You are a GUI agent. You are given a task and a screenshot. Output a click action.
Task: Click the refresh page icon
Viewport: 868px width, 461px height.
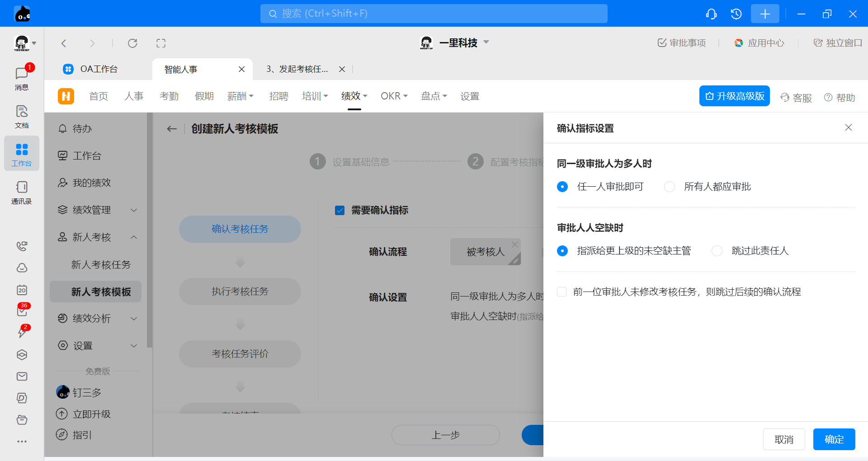click(132, 43)
